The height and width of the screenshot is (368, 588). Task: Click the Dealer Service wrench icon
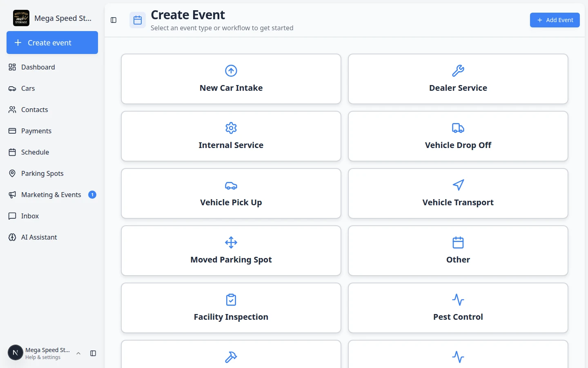pos(458,71)
